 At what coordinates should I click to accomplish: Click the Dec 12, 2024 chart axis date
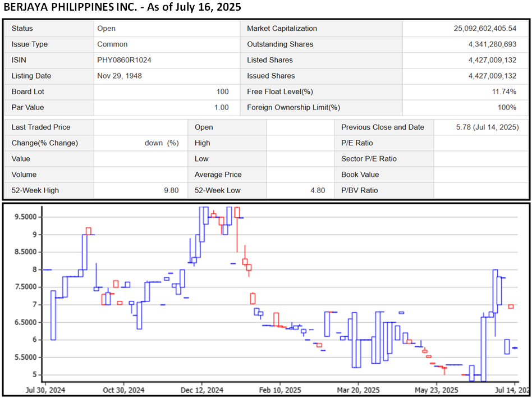[x=203, y=390]
